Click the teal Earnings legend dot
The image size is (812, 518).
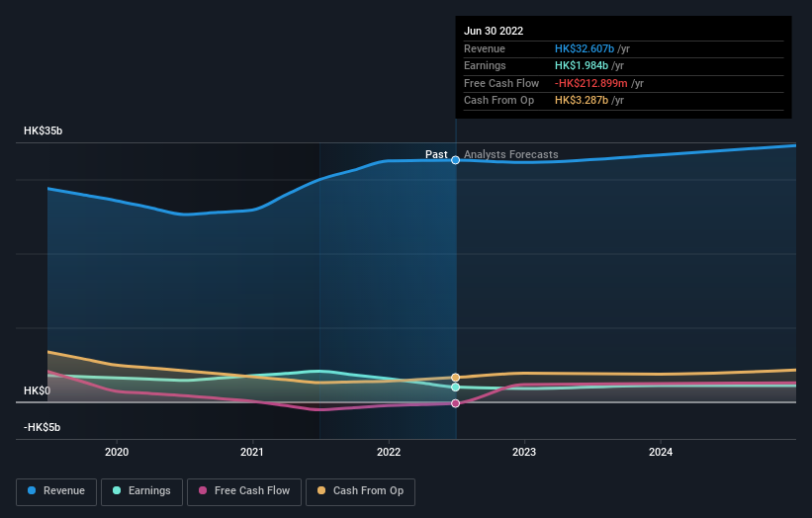117,490
